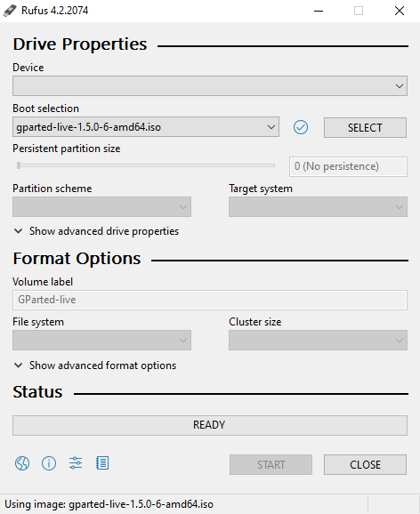Viewport: 420px width, 514px height.
Task: Click the Persistent partition size slider
Action: 146,165
